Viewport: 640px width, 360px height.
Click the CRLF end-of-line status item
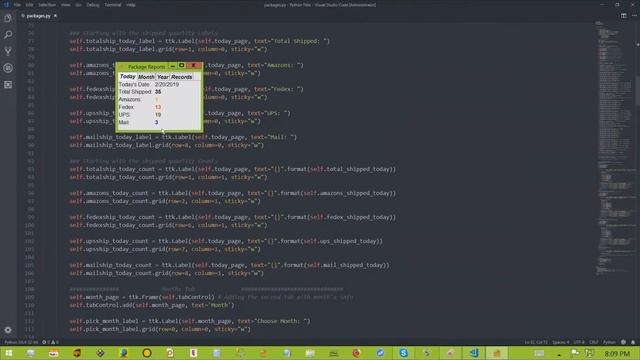[x=593, y=342]
